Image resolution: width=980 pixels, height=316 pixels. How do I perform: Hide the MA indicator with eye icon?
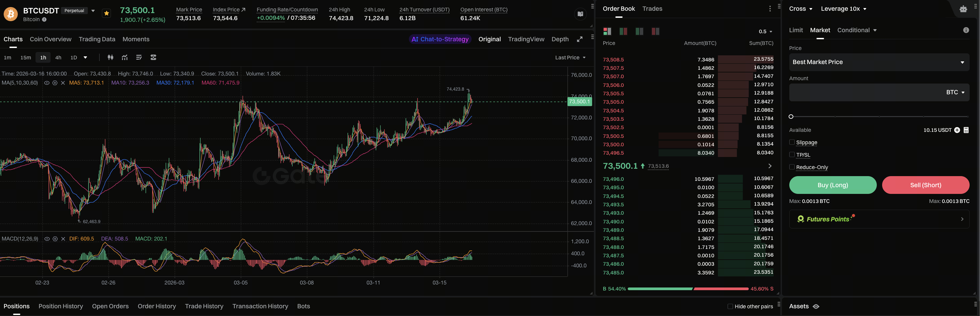click(47, 83)
